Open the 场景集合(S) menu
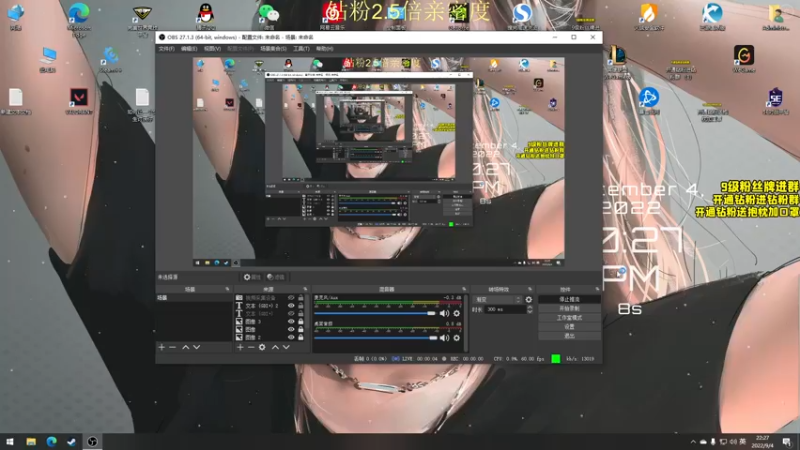 pos(273,48)
